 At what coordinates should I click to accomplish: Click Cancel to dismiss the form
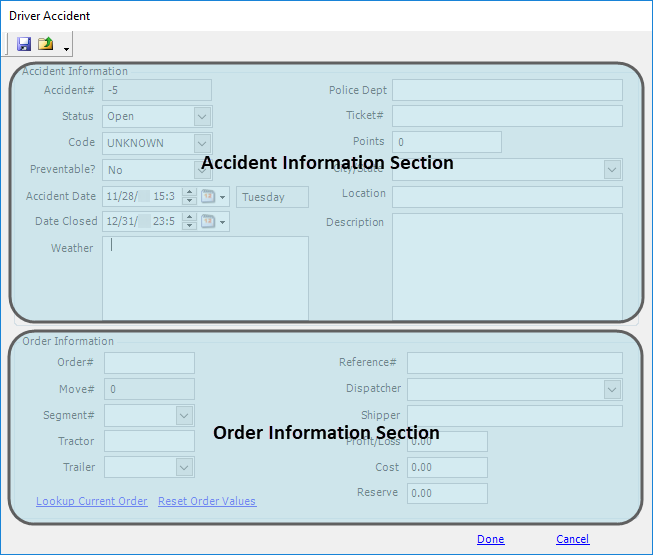572,539
